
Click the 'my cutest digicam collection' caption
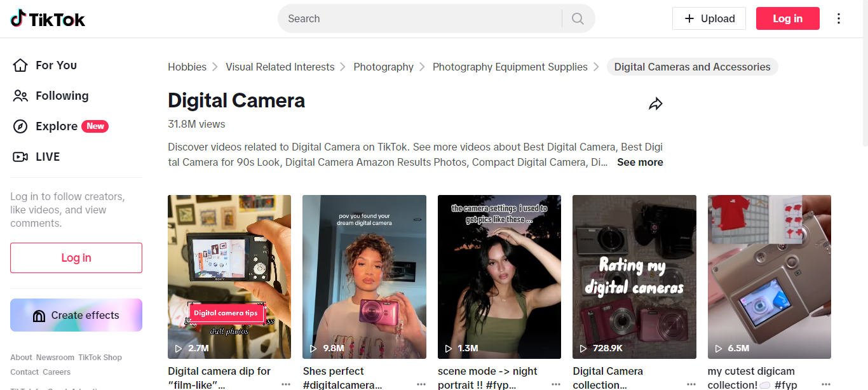[x=752, y=378]
